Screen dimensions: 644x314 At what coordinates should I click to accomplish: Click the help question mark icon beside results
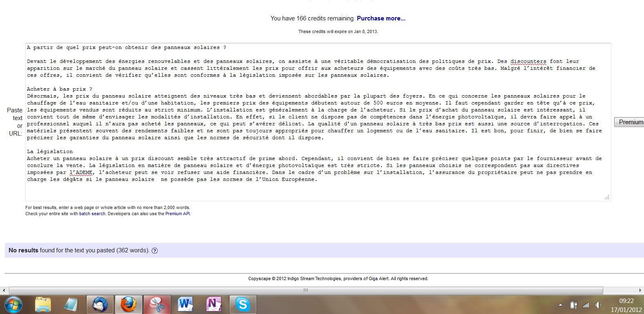click(x=154, y=251)
